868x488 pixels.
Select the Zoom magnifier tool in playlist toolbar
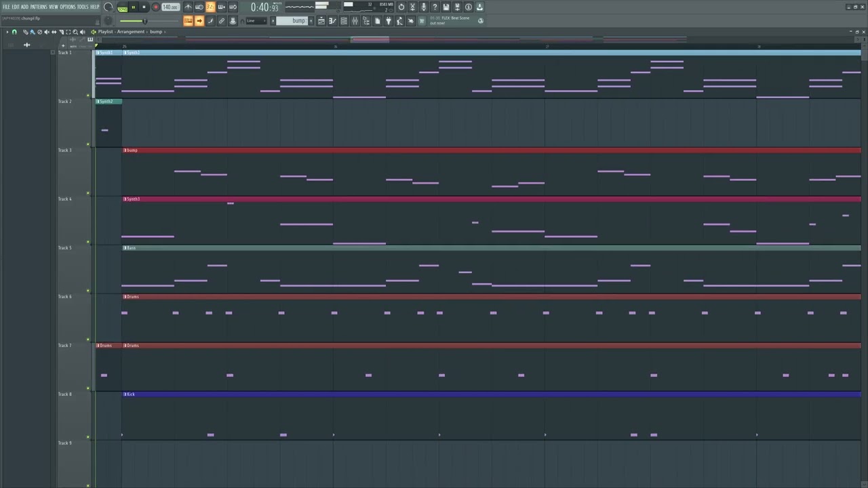pos(75,32)
